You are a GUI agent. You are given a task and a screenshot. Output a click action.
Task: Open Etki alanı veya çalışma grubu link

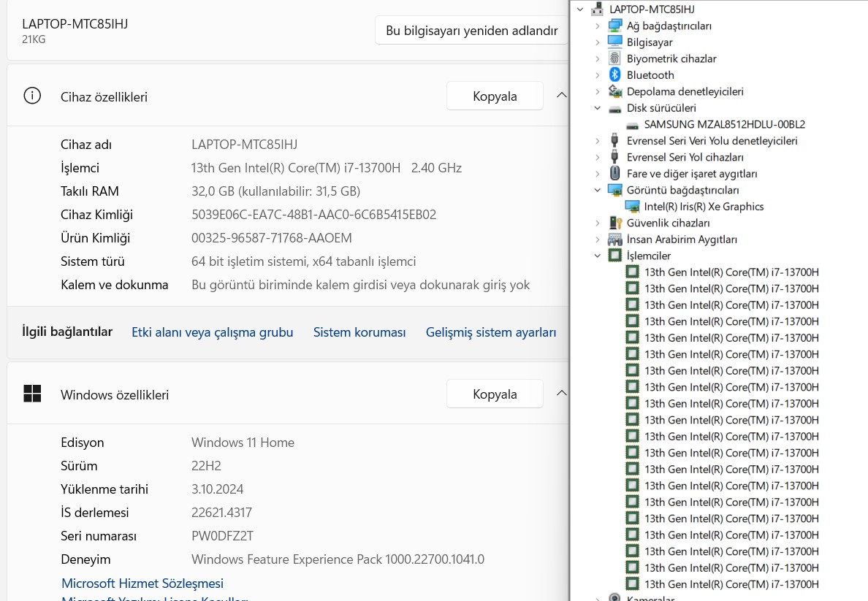(x=212, y=332)
